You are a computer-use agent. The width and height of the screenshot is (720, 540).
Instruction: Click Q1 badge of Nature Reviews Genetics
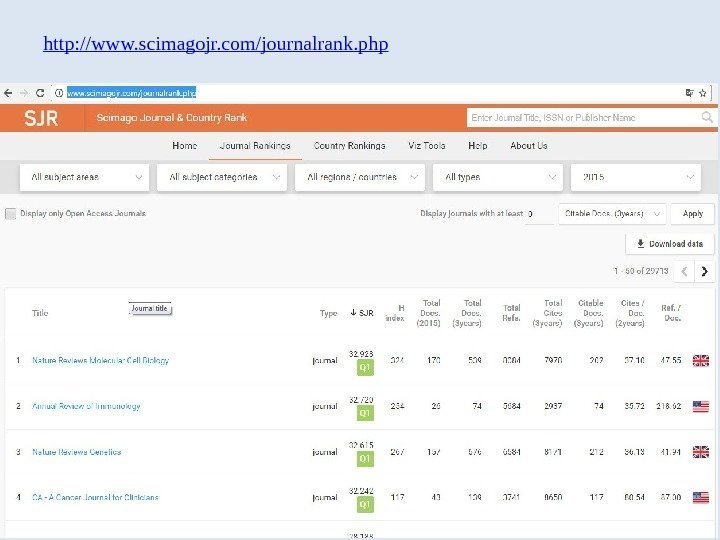click(365, 459)
